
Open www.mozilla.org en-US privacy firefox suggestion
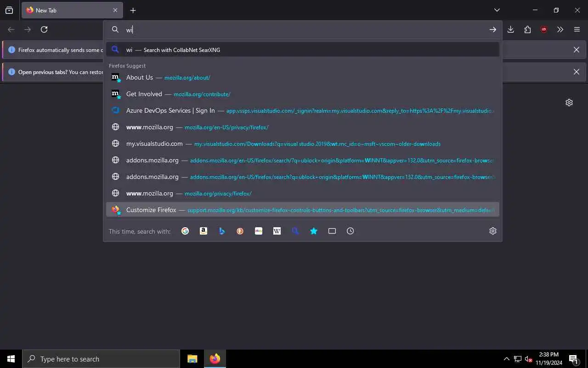pos(303,127)
